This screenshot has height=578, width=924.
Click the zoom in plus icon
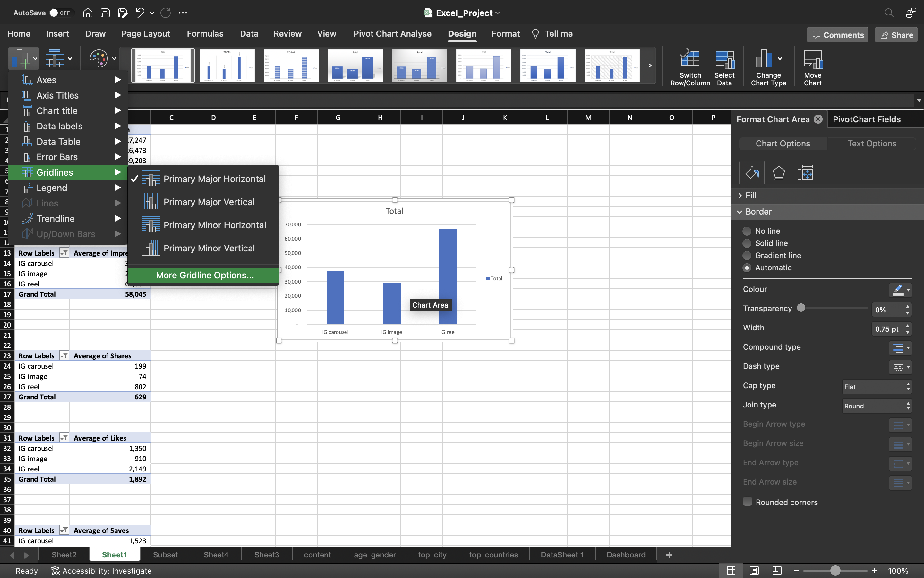(x=874, y=570)
